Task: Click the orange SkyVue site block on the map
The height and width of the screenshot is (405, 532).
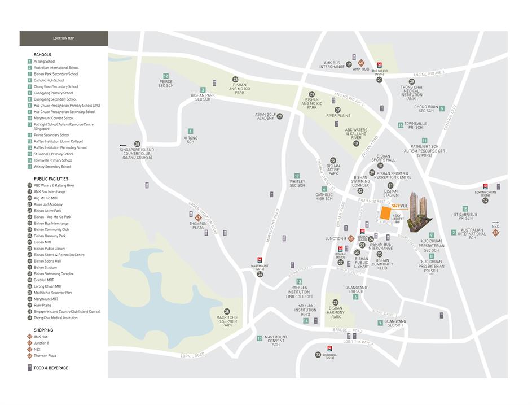Action: coord(386,213)
